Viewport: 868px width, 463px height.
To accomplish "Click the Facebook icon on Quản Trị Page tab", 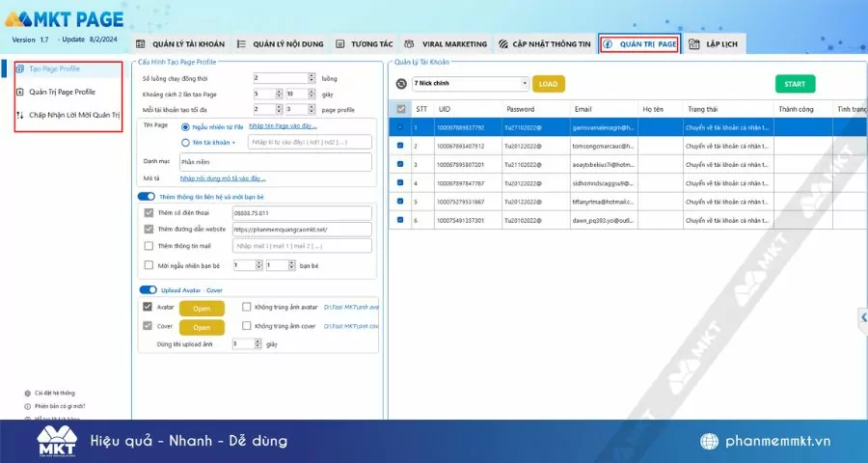I will pyautogui.click(x=608, y=43).
